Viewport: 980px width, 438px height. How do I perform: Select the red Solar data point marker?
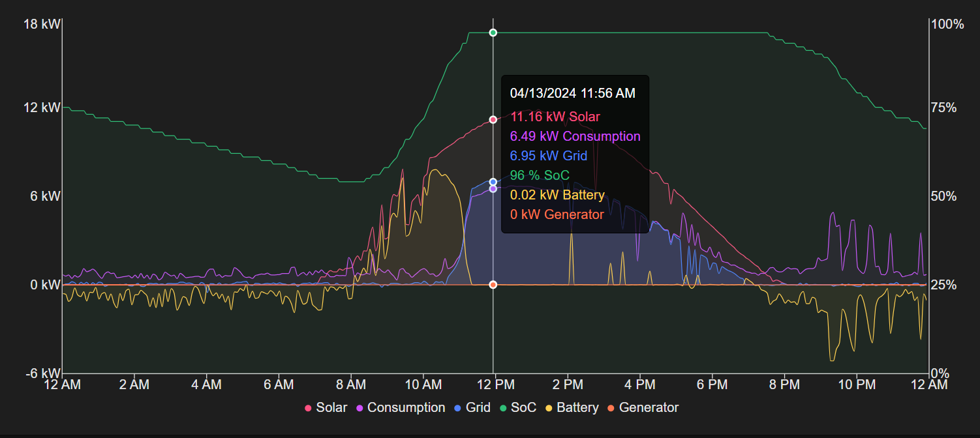click(493, 120)
